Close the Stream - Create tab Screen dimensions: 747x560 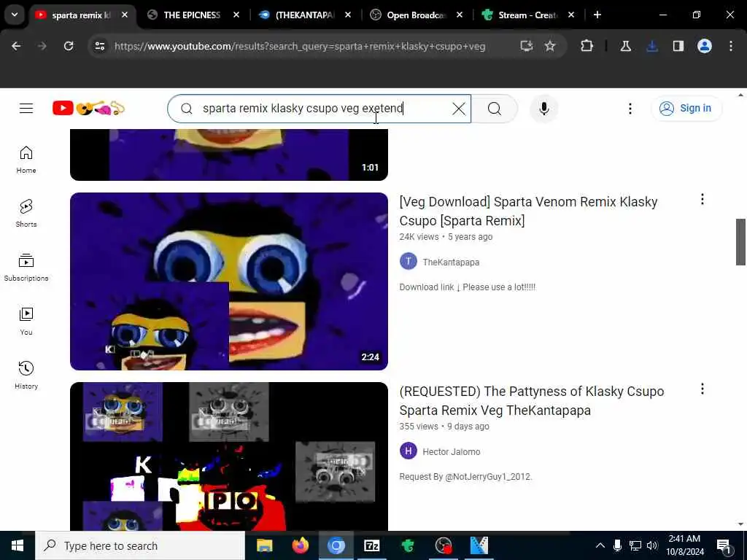click(571, 15)
